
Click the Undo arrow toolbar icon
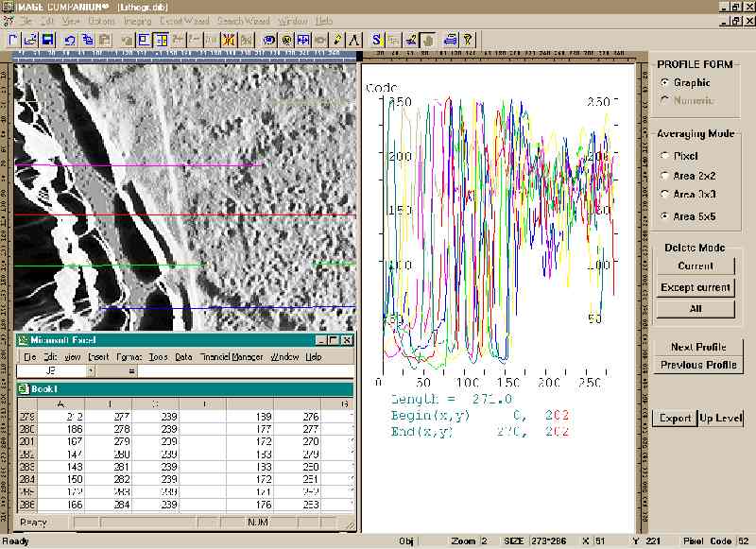click(70, 40)
